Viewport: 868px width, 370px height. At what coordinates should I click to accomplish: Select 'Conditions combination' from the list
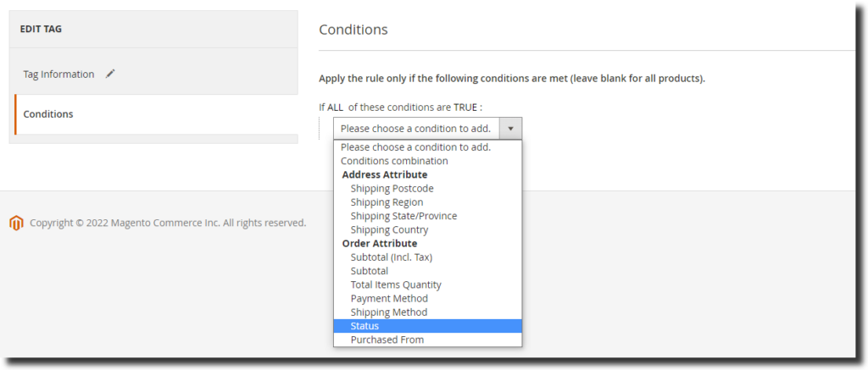click(x=394, y=161)
